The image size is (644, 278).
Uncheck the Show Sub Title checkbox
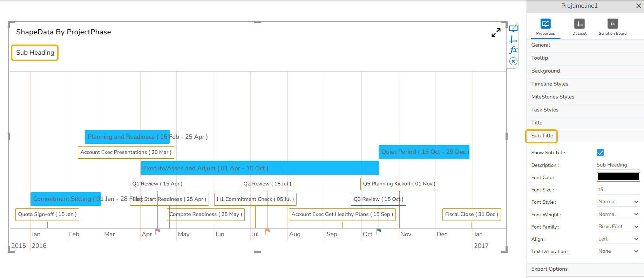pyautogui.click(x=600, y=152)
